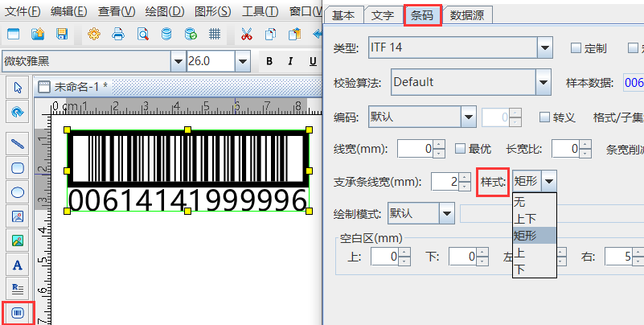Viewport: 644px width, 325px height.
Task: Click the save document icon
Action: [x=62, y=34]
